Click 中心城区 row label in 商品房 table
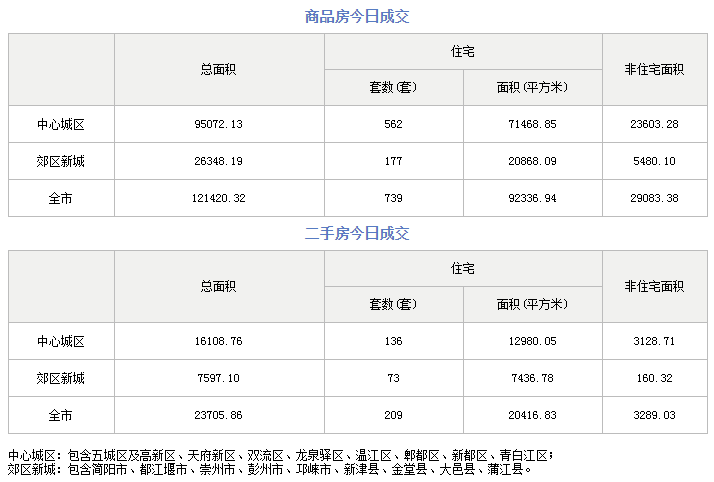The image size is (714, 482). pos(61,125)
